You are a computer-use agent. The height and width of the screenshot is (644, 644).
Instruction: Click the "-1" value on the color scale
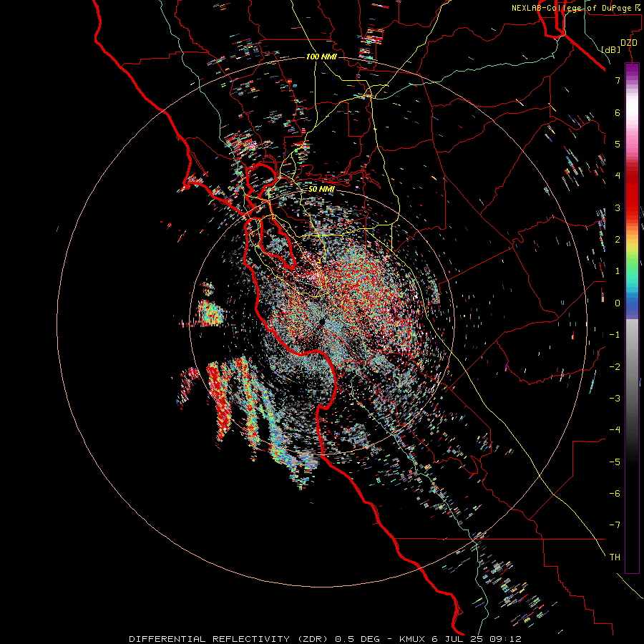coord(615,335)
